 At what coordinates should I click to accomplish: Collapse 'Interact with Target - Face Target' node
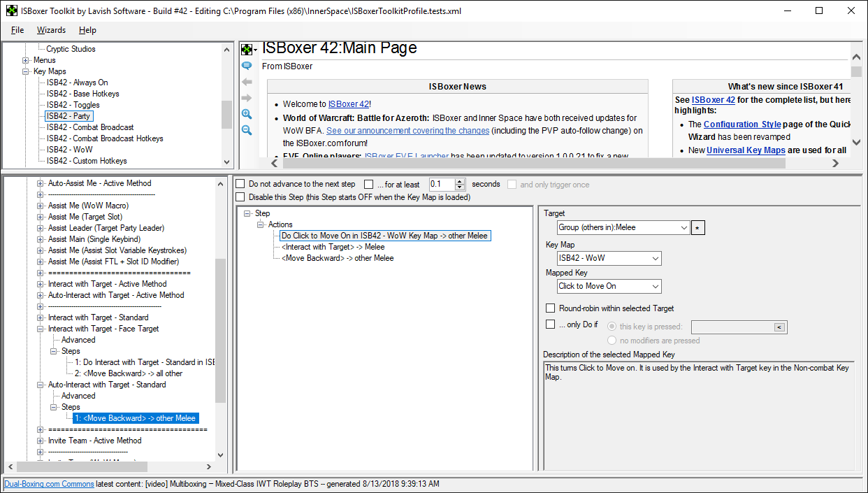41,329
